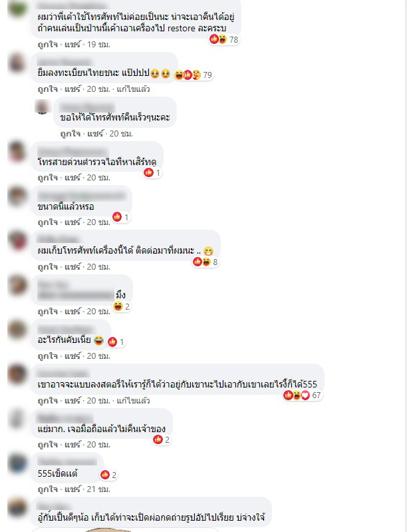Screen dimensions: 407x532
Task: Open แก้ไขแล้ว edit history on ไทยชนะ comment
Action: click(133, 89)
